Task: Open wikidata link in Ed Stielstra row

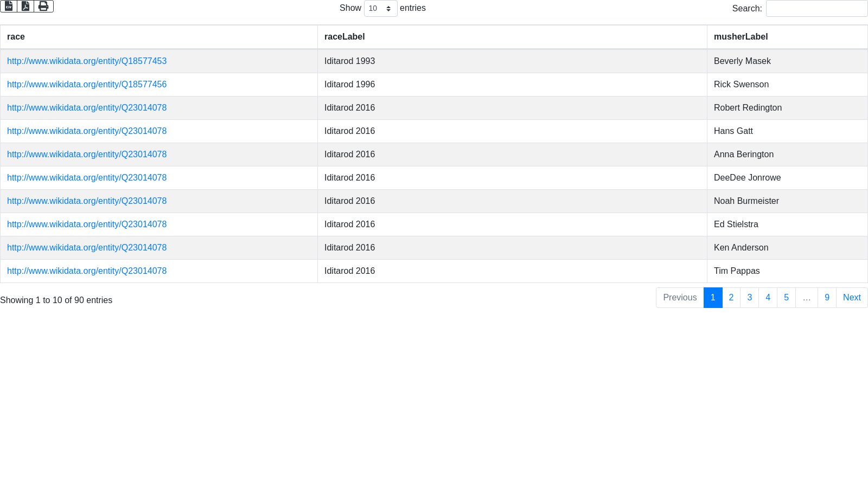Action: click(87, 224)
